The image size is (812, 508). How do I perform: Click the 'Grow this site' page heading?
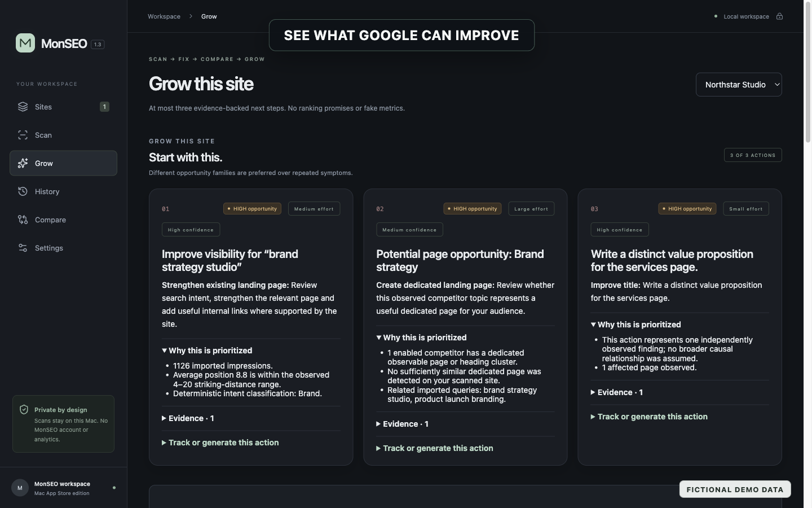(x=201, y=84)
